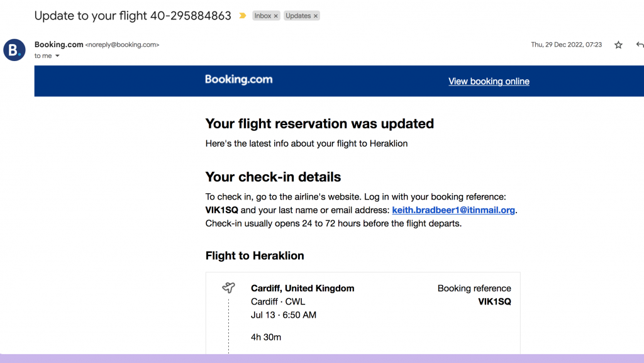644x363 pixels.
Task: Open the View booking online link
Action: click(x=489, y=81)
